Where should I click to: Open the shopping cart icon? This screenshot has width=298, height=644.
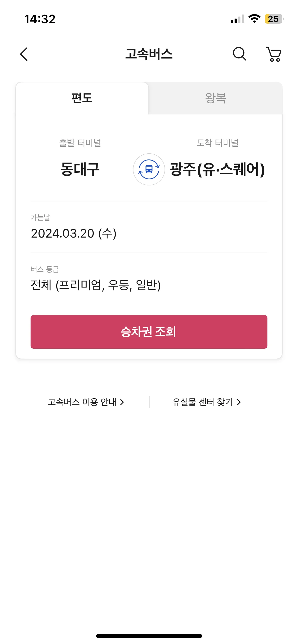coord(274,54)
